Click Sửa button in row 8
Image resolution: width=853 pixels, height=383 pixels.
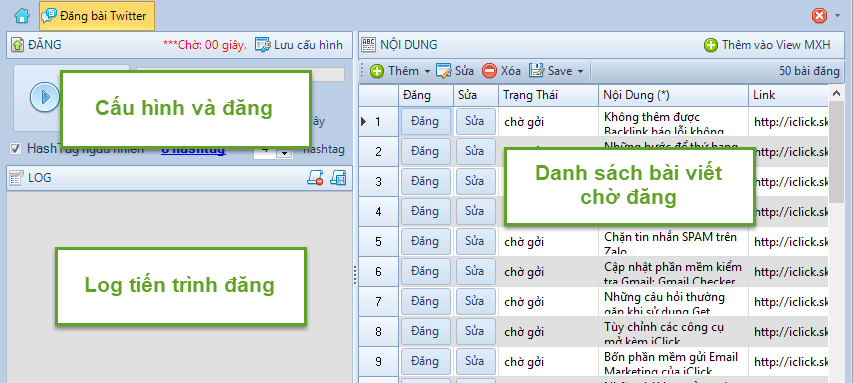pyautogui.click(x=475, y=331)
